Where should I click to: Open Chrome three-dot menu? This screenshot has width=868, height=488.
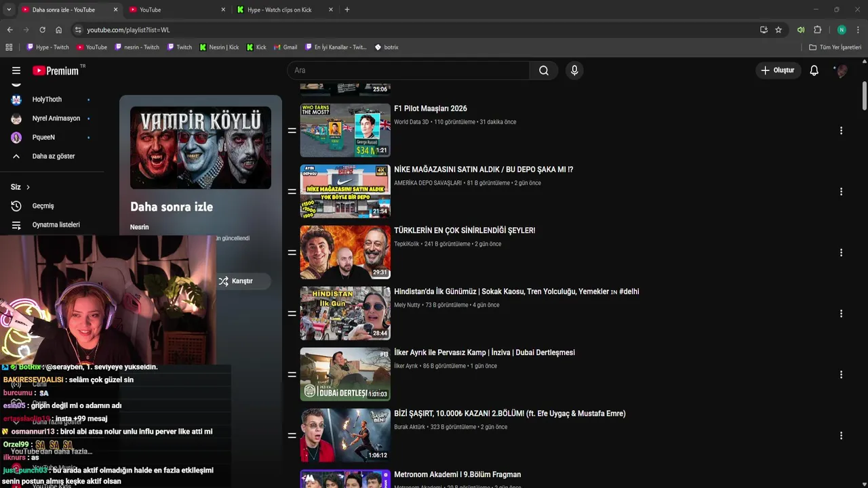[x=858, y=30]
